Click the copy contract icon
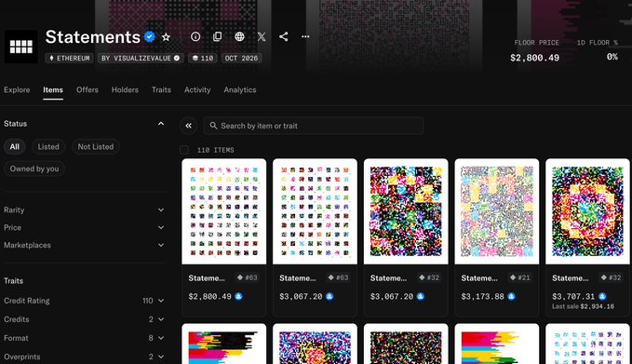Screen dimensions: 632x364 (x=217, y=36)
